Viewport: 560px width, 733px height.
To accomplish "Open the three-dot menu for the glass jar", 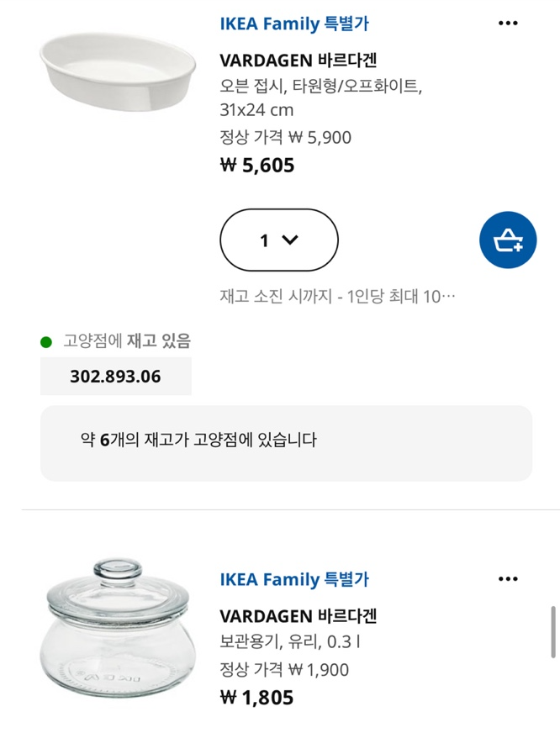I will click(508, 578).
